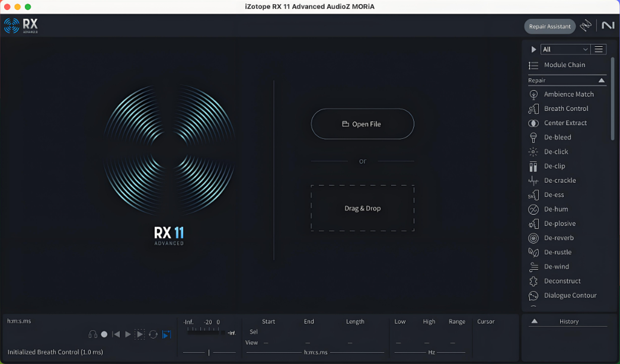The image size is (620, 364).
Task: Open the De-clip module icon
Action: pos(533,166)
